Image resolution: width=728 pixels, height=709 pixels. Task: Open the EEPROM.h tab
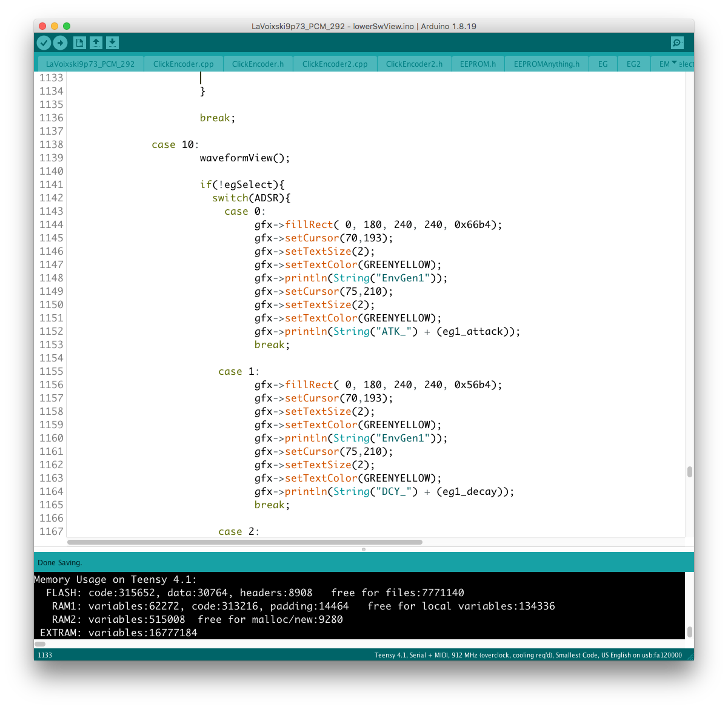tap(478, 64)
